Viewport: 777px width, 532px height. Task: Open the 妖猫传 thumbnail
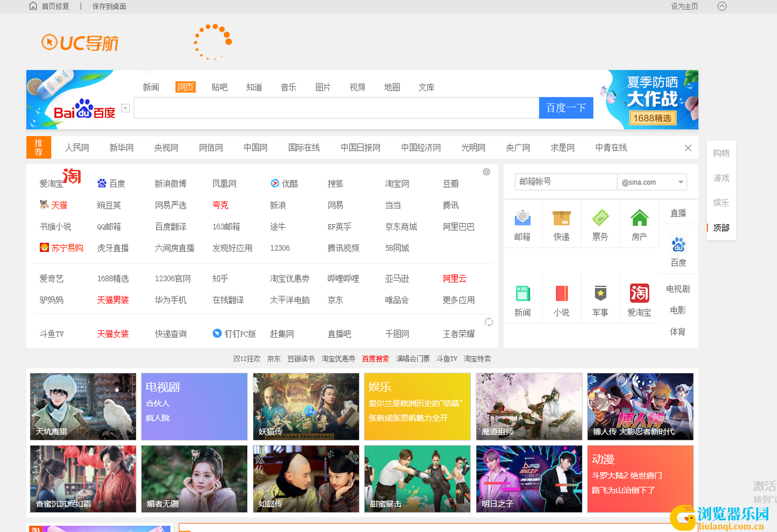306,406
